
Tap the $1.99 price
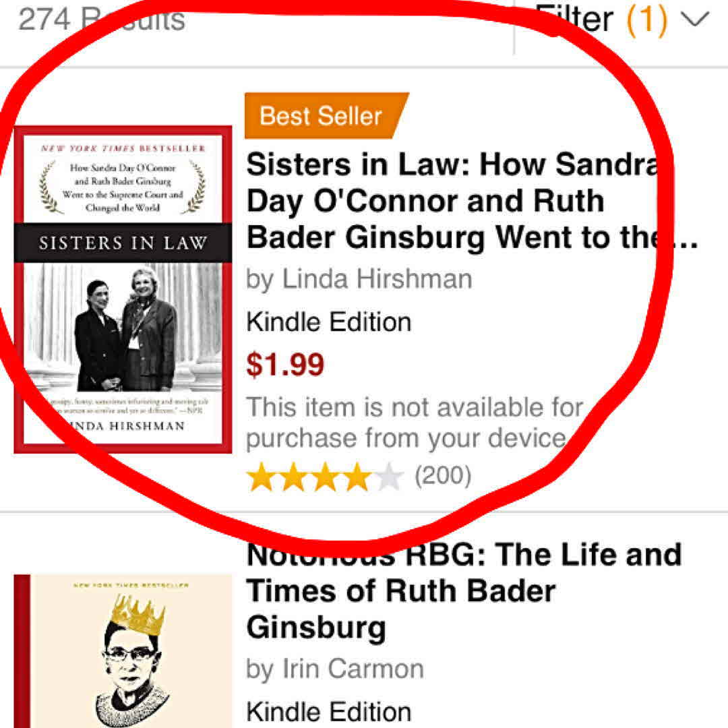[x=285, y=365]
